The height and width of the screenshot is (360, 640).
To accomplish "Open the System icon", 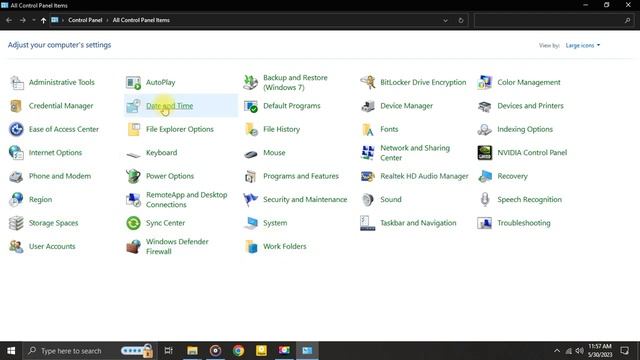I will [251, 223].
